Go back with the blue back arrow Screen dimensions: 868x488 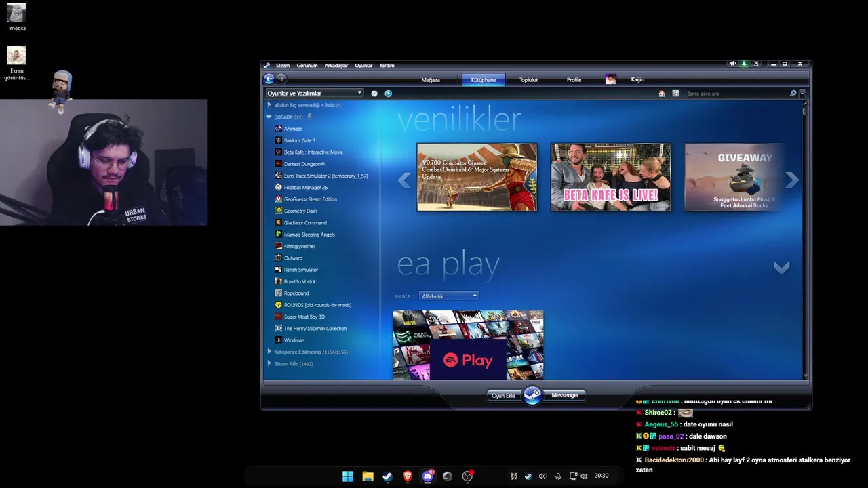269,79
